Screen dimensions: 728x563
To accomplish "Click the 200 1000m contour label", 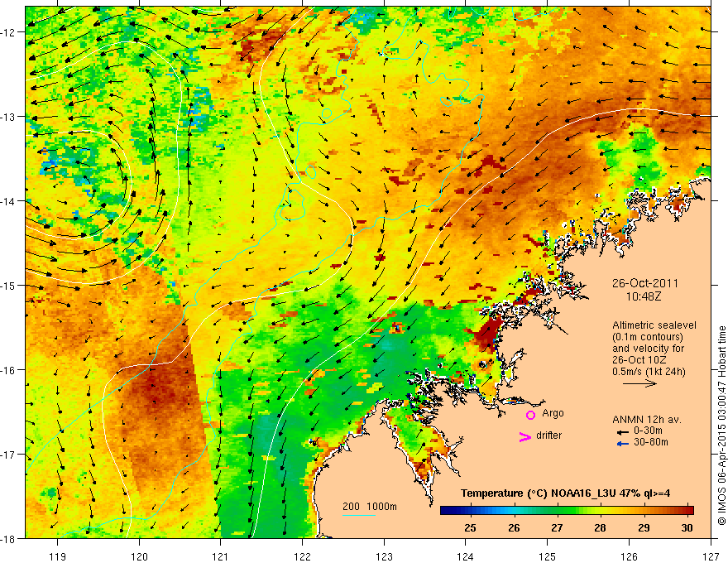I will 370,507.
